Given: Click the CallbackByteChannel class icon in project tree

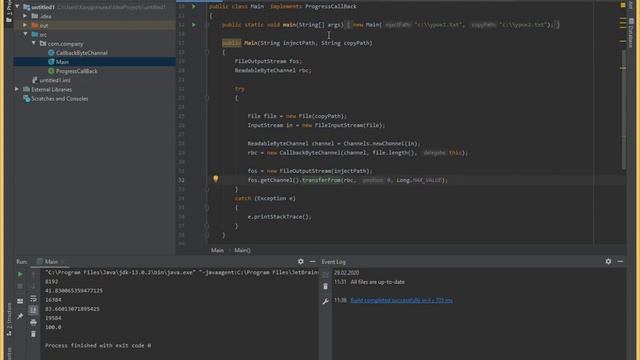Looking at the screenshot, I should click(51, 53).
